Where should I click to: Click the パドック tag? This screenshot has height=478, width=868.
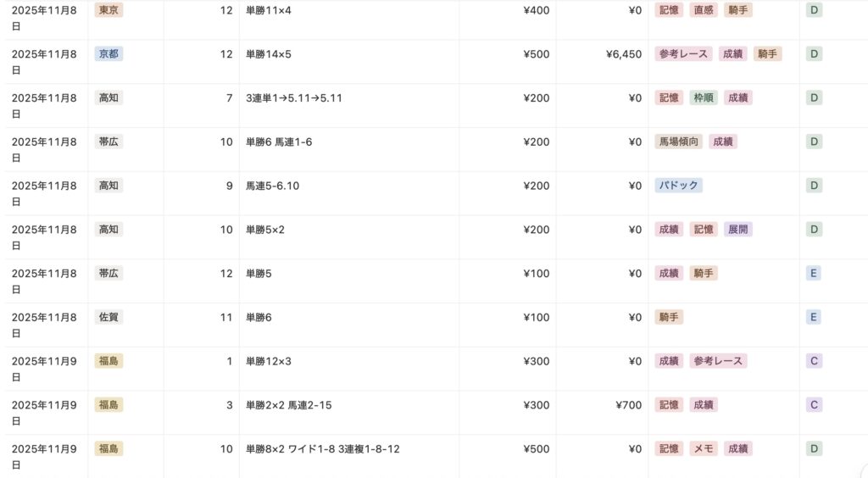click(x=678, y=186)
